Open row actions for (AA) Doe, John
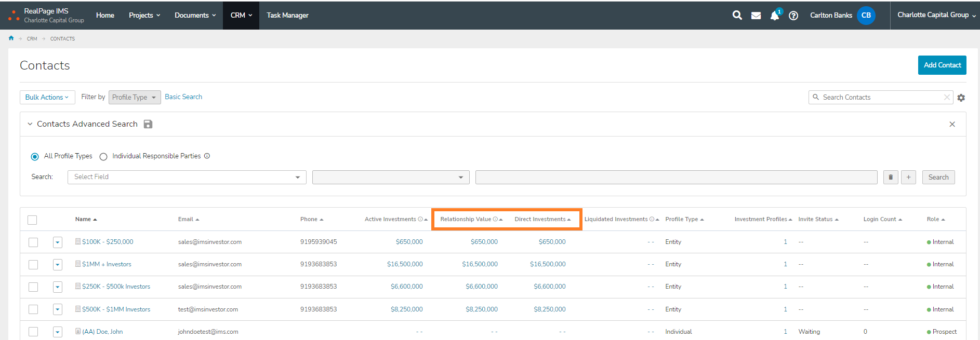 pyautogui.click(x=58, y=332)
